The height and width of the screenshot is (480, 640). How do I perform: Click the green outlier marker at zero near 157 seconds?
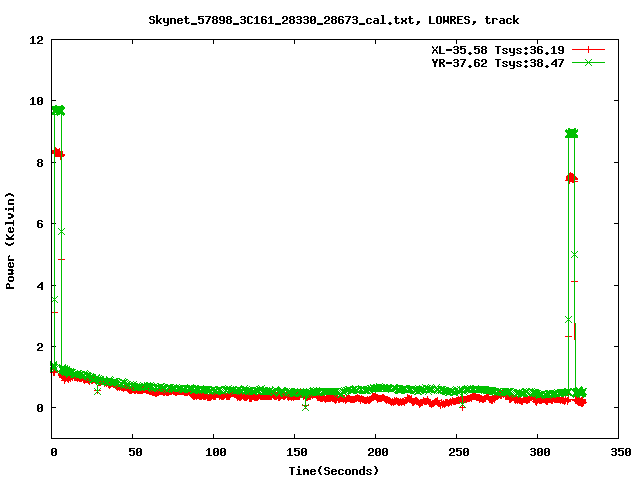tap(305, 407)
